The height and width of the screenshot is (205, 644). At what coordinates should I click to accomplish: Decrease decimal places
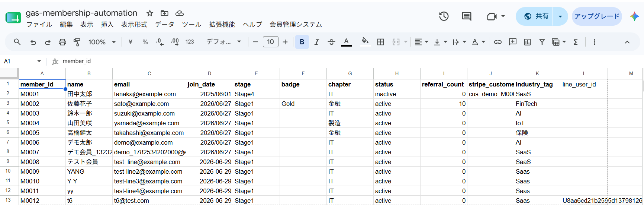pyautogui.click(x=160, y=42)
